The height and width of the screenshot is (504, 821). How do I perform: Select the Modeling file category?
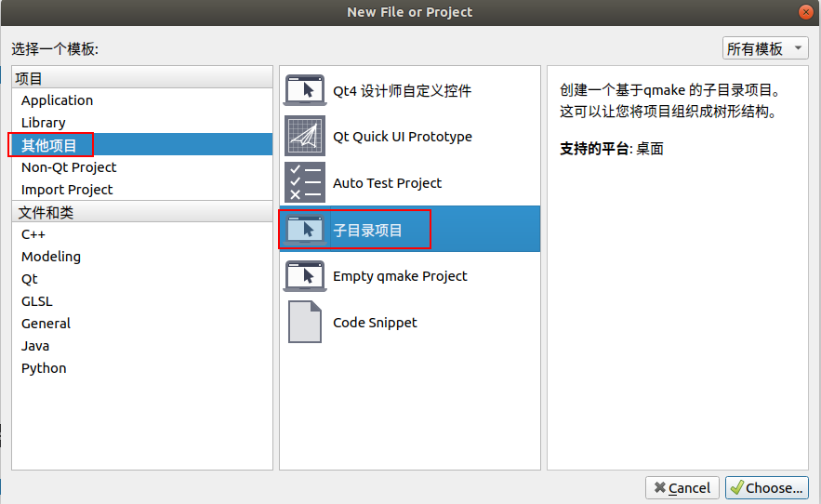click(142, 257)
